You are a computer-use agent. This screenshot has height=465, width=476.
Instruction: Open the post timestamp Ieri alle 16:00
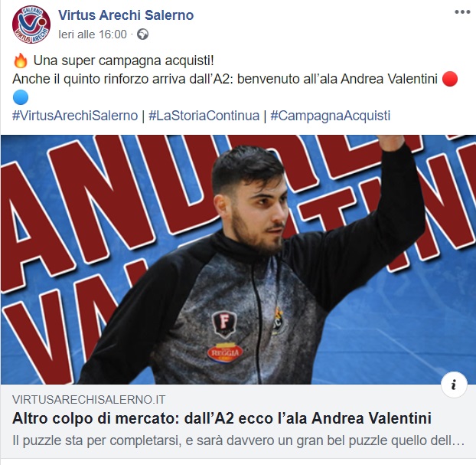tap(93, 34)
